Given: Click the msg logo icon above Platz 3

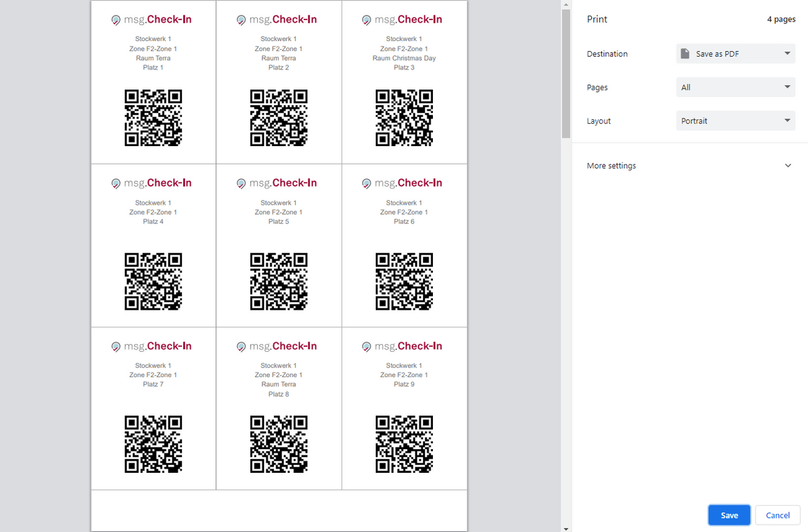Looking at the screenshot, I should tap(366, 20).
